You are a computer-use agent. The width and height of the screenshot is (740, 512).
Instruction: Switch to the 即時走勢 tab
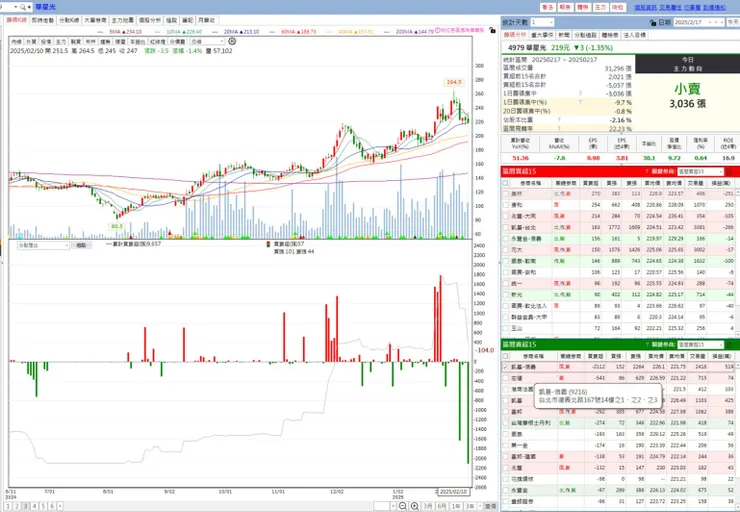point(42,20)
